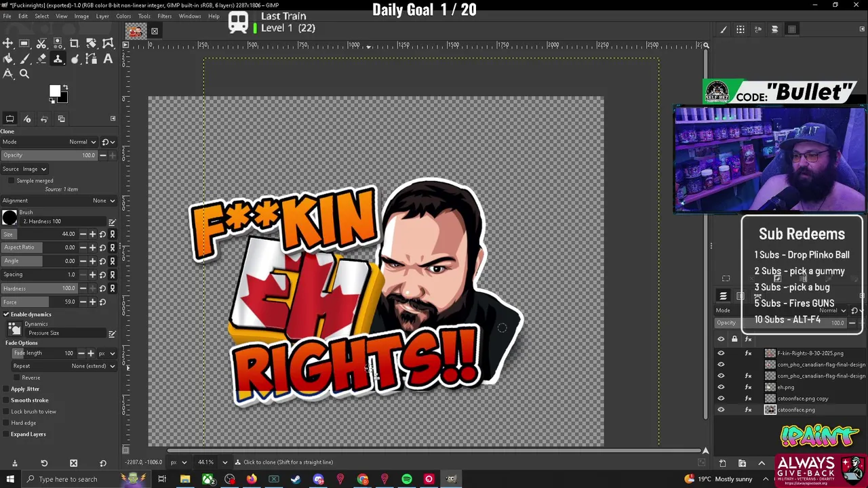Select the Bucket Fill tool

[x=7, y=59]
